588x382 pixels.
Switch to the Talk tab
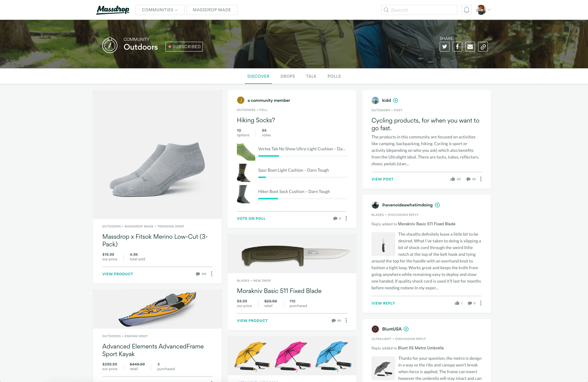[x=311, y=76]
